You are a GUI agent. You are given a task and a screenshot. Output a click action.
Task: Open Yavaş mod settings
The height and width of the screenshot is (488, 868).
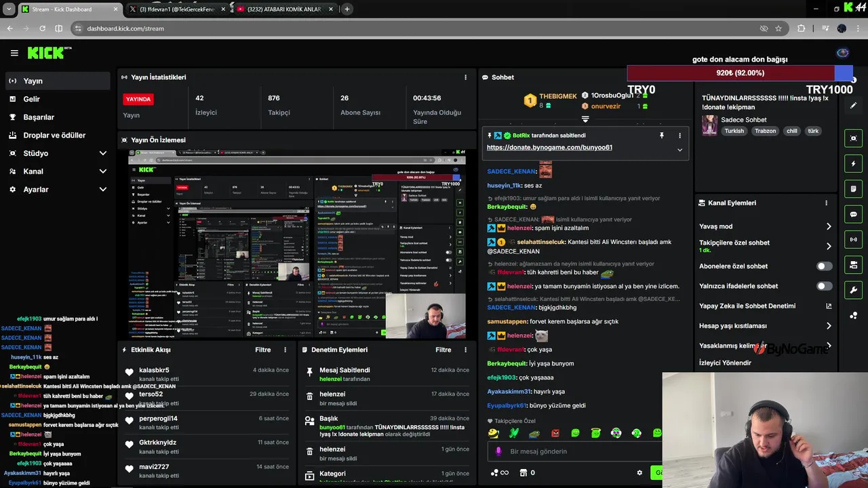click(x=765, y=226)
